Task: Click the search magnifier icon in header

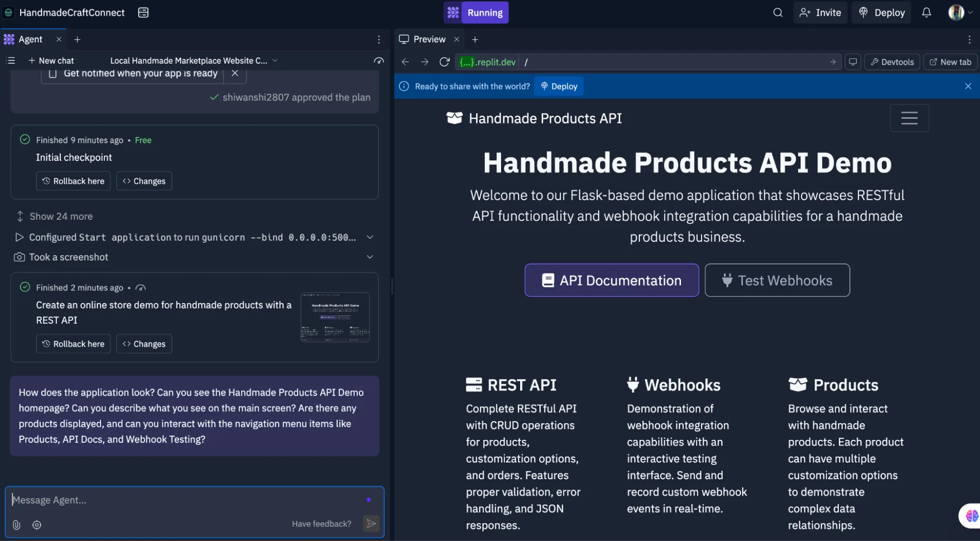Action: pyautogui.click(x=778, y=13)
